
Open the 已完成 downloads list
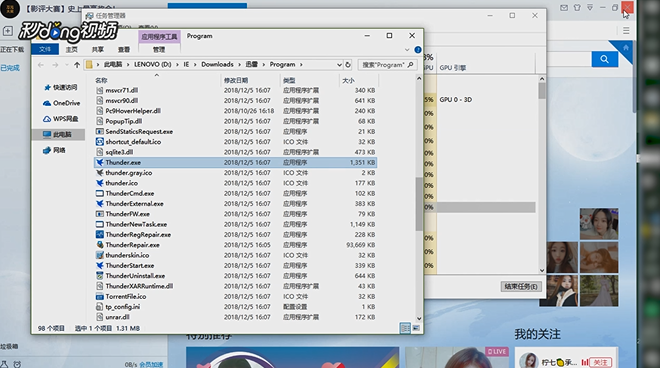point(10,68)
